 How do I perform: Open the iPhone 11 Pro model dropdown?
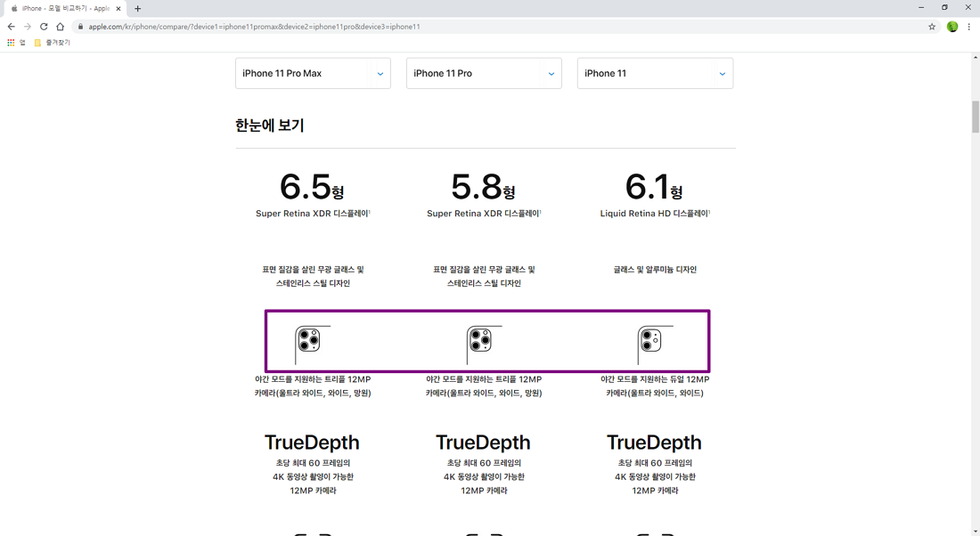point(484,73)
